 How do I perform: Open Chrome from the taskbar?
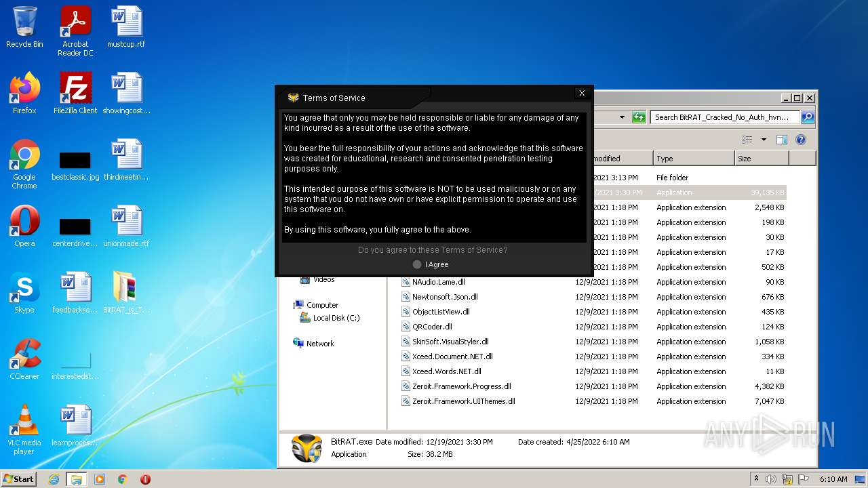tap(123, 479)
